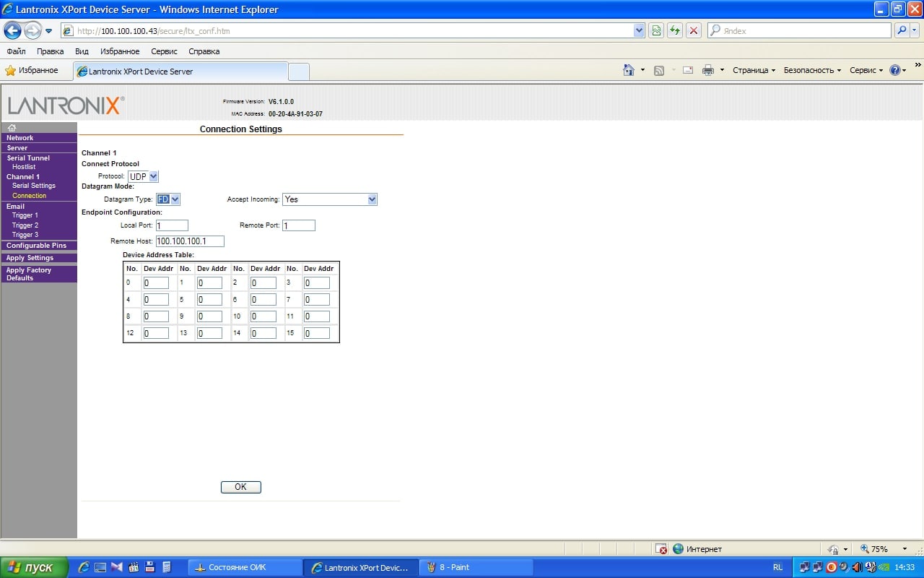Open the Избранное menu in menu bar

[x=120, y=51]
